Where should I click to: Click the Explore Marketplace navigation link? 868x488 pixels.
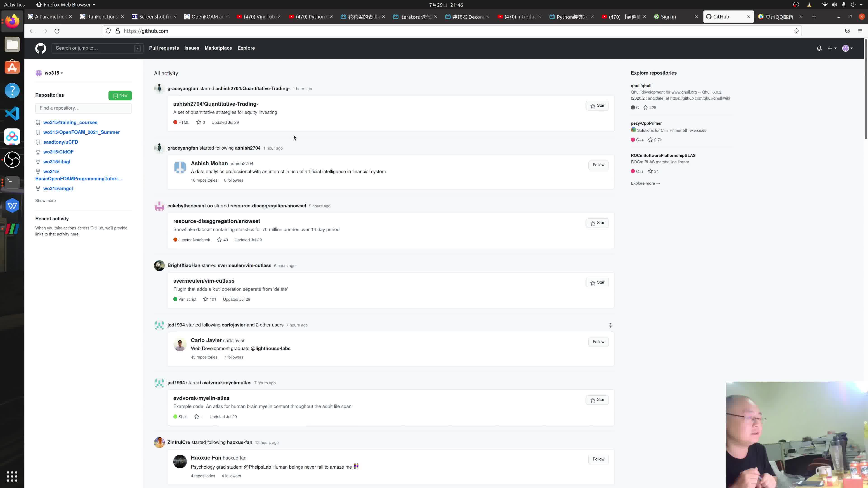[x=218, y=48]
